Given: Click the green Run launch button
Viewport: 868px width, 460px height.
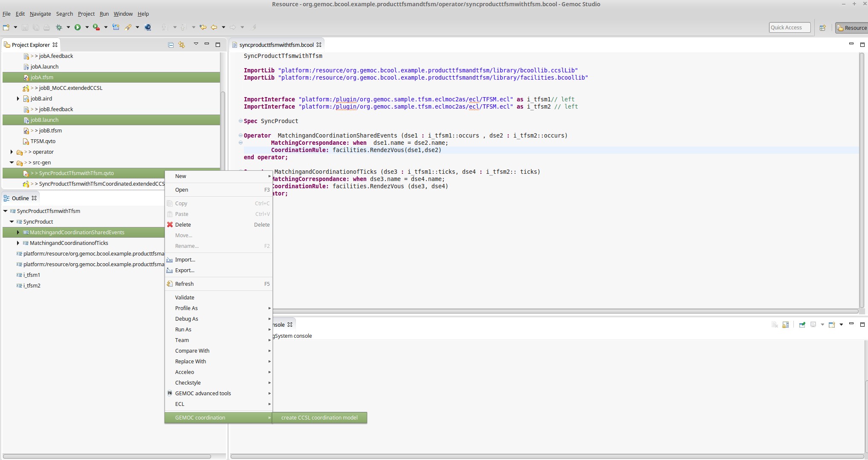Looking at the screenshot, I should pos(78,27).
